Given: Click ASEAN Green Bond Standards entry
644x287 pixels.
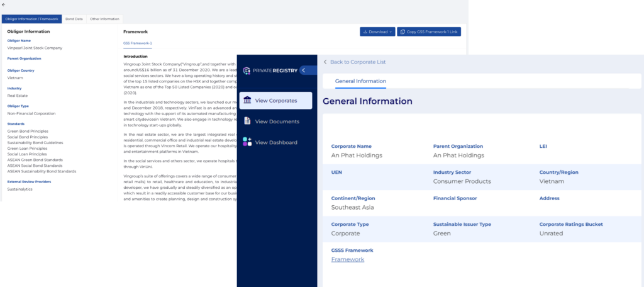Looking at the screenshot, I should [35, 160].
